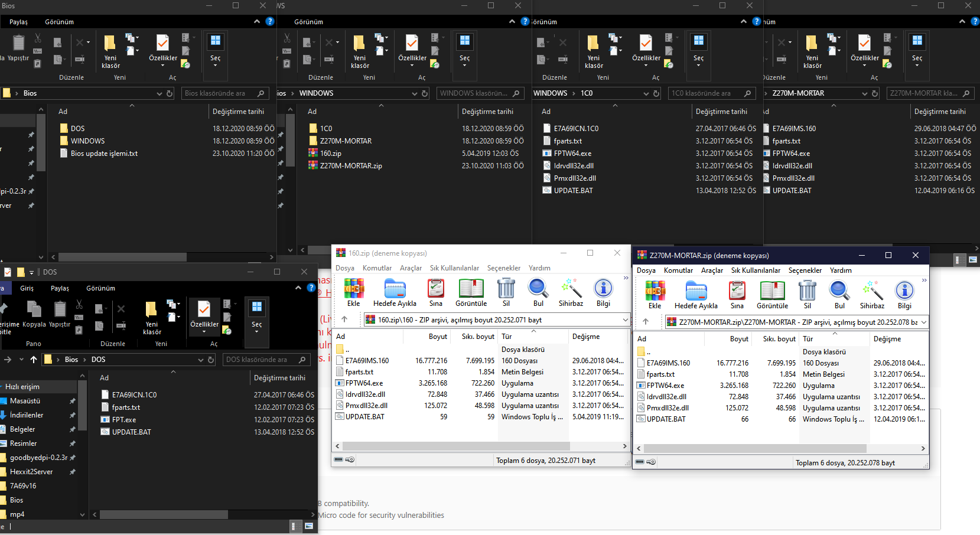This screenshot has height=535, width=980.
Task: Switch DOS Explorer window to details view
Action: 294,526
